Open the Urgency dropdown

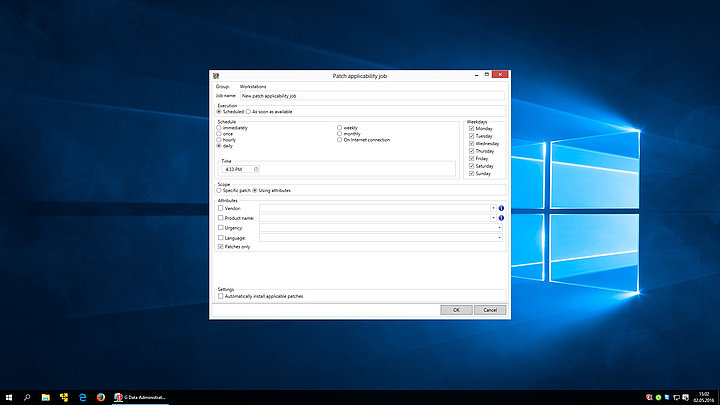498,228
